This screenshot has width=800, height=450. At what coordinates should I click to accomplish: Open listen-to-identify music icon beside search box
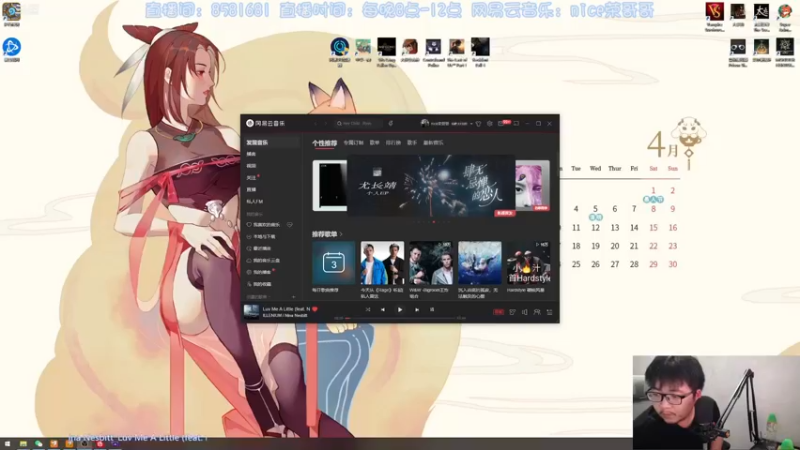click(391, 123)
